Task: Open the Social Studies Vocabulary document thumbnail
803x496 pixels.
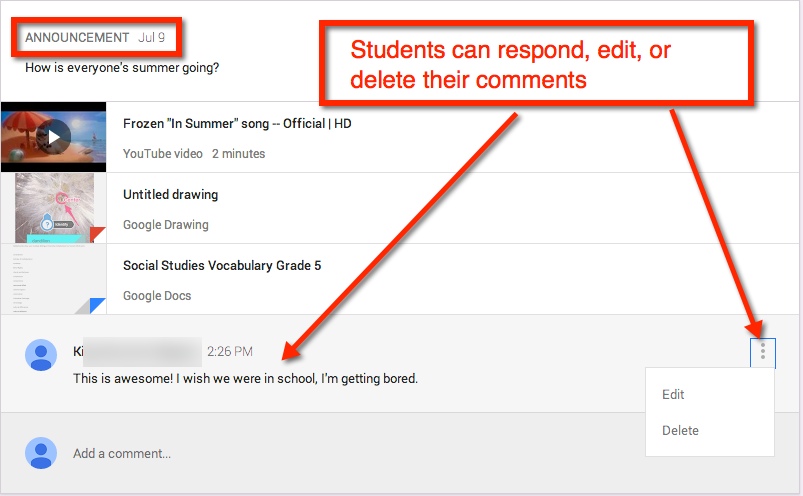Action: pos(54,280)
